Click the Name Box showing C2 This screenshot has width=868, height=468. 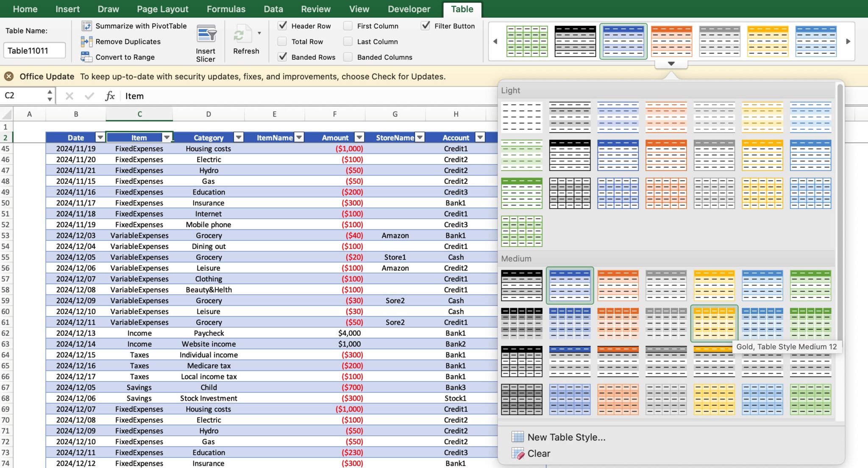pyautogui.click(x=23, y=96)
